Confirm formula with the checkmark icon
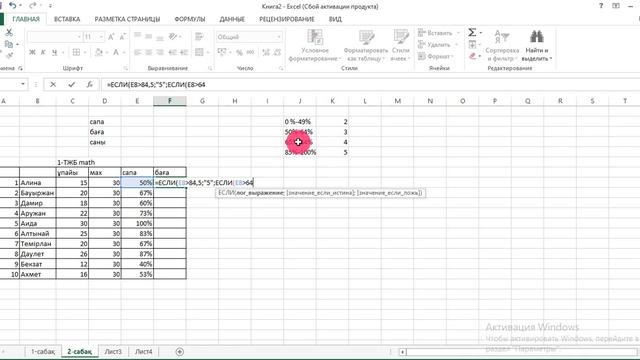The image size is (640, 360). tap(71, 84)
